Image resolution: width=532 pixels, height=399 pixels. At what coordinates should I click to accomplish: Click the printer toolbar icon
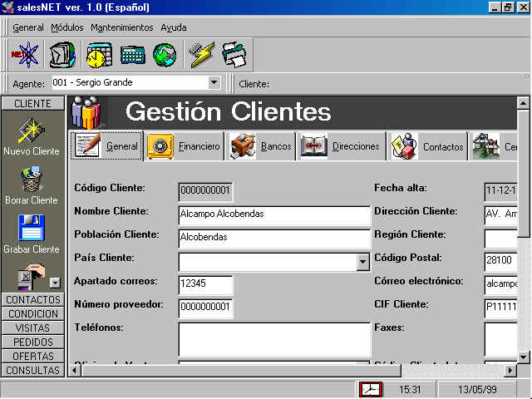click(234, 54)
